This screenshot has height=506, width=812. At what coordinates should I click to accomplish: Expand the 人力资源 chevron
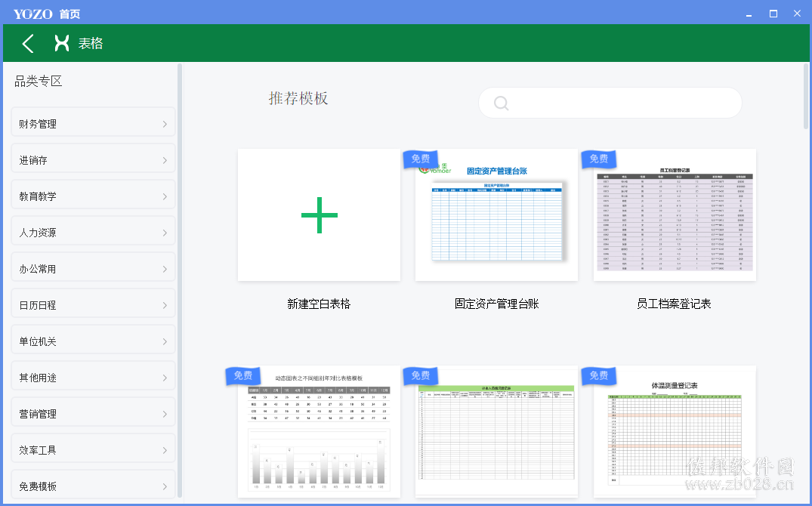tap(165, 233)
